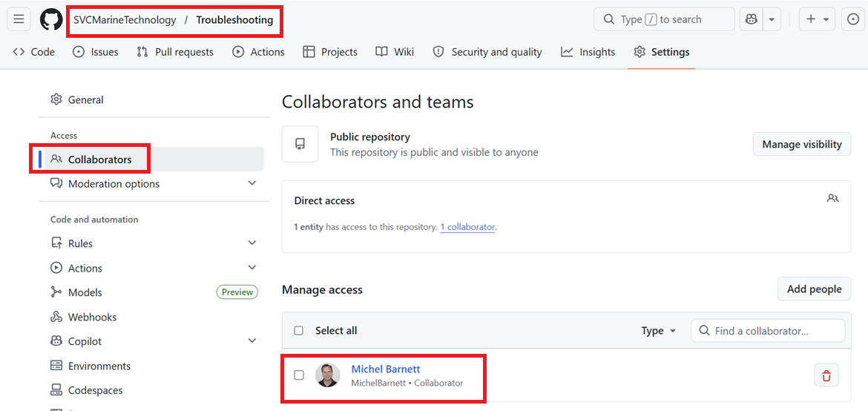The image size is (868, 411).
Task: Open Moderation options in sidebar
Action: click(x=151, y=184)
